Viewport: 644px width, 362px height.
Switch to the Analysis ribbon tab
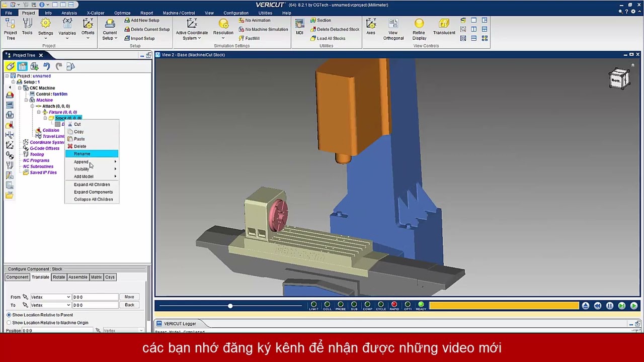[x=69, y=13]
